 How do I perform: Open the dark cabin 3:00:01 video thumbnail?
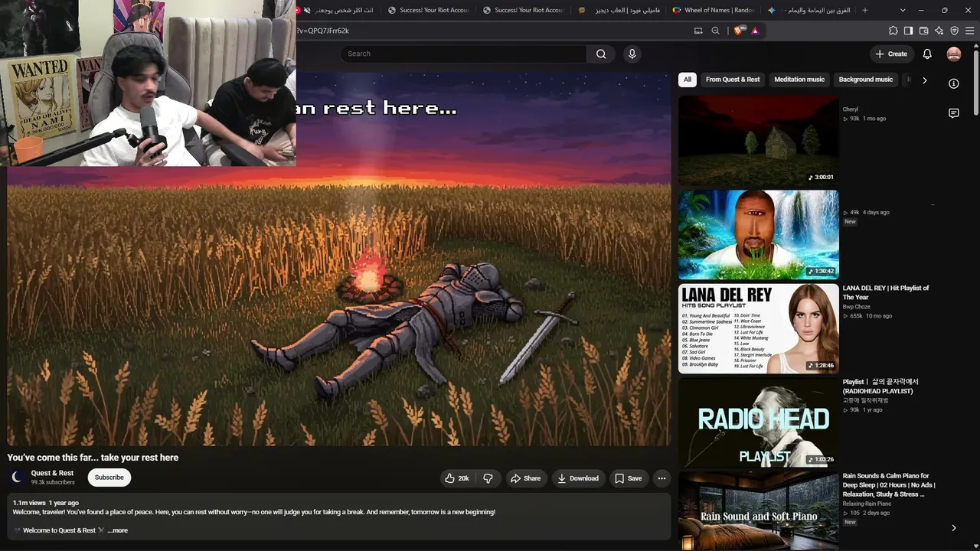click(x=759, y=140)
